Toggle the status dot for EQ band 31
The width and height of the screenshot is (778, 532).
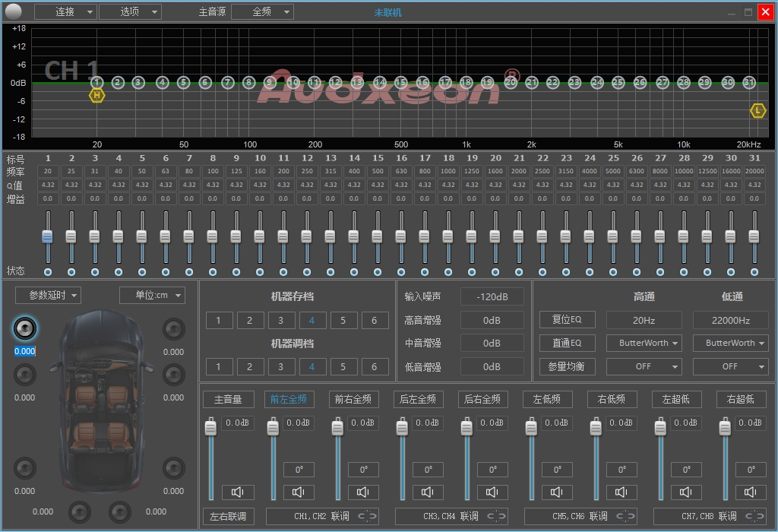[754, 272]
